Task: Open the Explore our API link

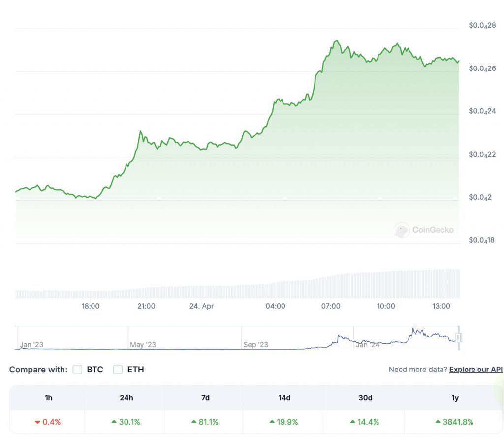Action: point(475,370)
